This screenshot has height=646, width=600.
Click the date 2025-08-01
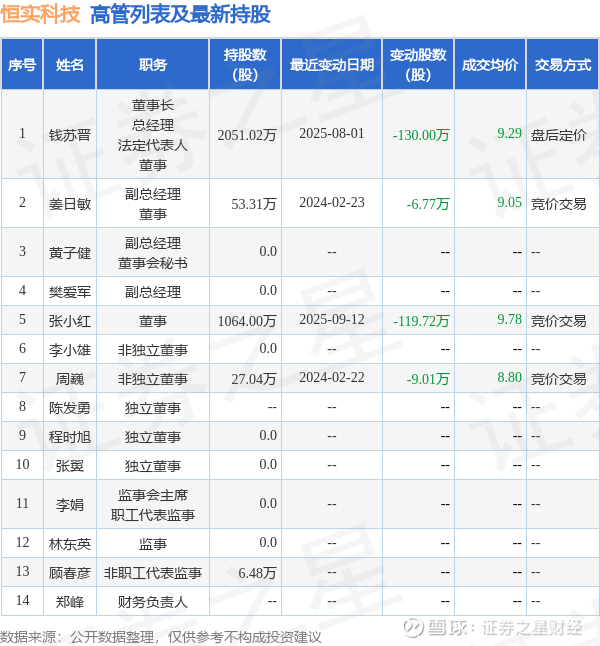[332, 133]
